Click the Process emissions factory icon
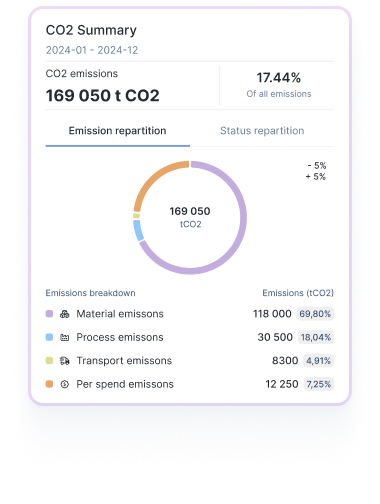This screenshot has width=380, height=504. [x=65, y=337]
